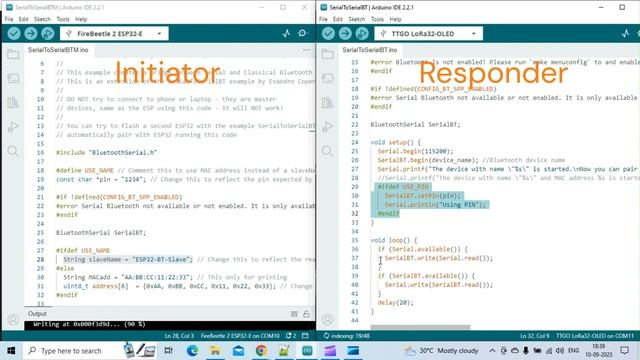Screen dimensions: 640x360
Task: Open Tools menu in Initiator window
Action: tap(63, 19)
